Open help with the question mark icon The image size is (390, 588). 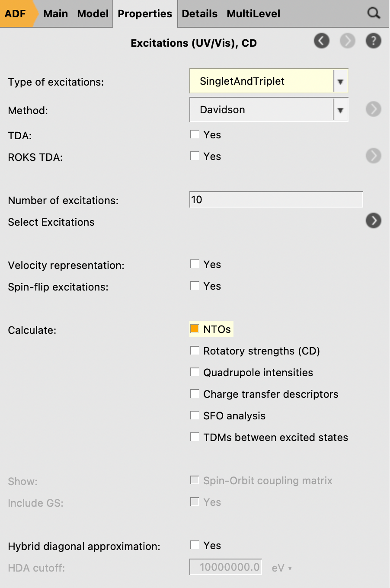pyautogui.click(x=373, y=41)
